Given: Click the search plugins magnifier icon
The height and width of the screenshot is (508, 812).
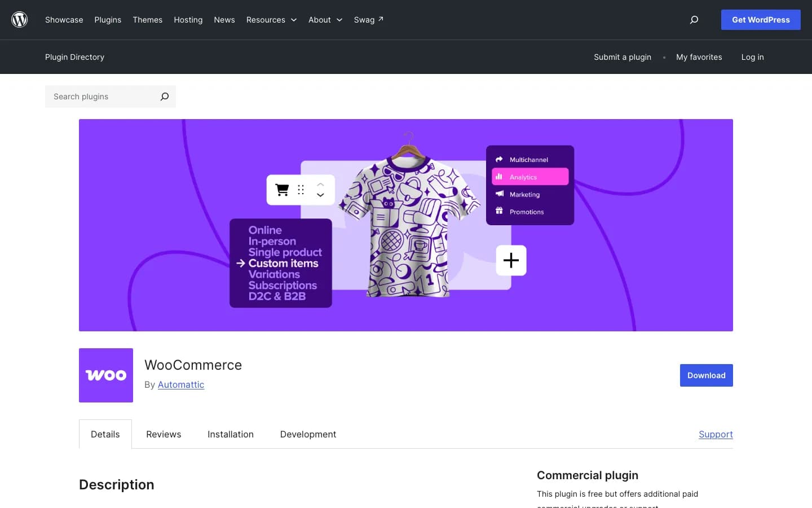Looking at the screenshot, I should pos(165,97).
